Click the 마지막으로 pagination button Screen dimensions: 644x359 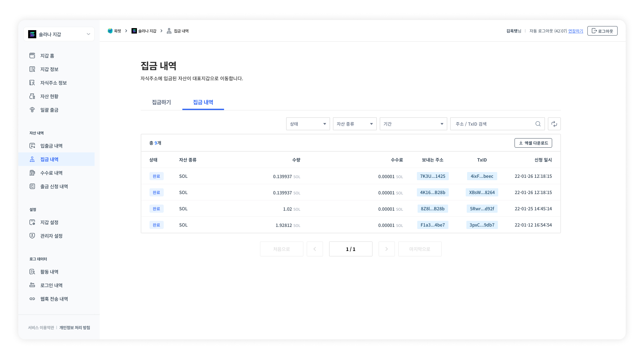click(420, 249)
